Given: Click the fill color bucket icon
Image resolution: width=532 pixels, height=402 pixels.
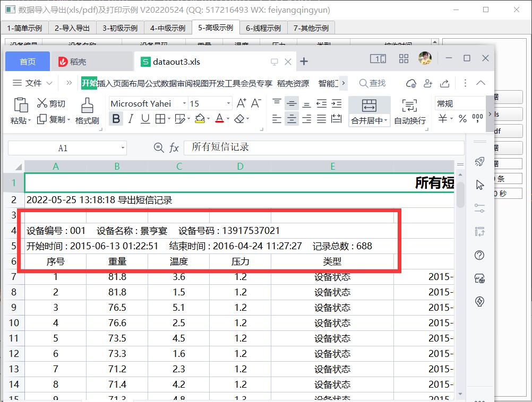Looking at the screenshot, I should pos(200,119).
